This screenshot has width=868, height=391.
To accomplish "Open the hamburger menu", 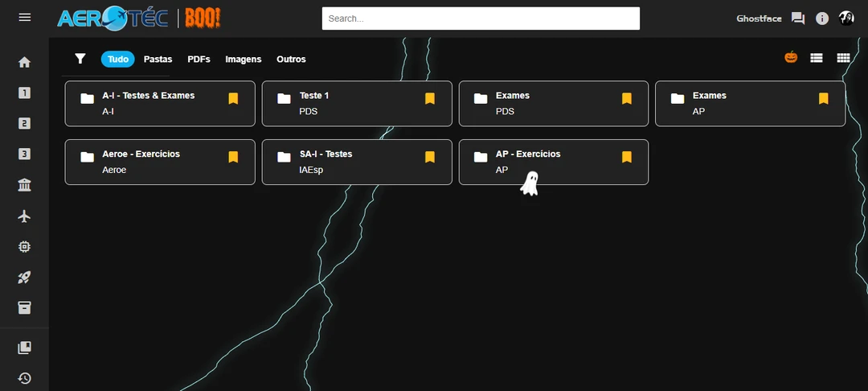I will 24,17.
